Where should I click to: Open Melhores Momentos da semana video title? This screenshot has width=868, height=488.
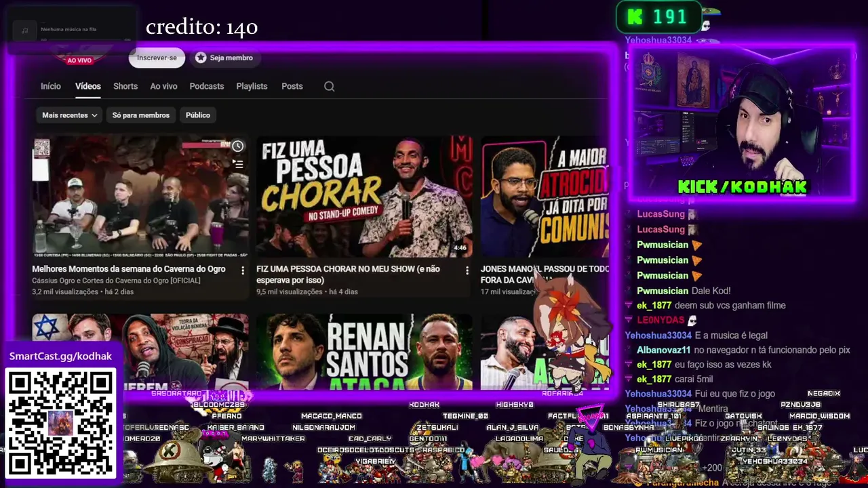click(x=129, y=269)
